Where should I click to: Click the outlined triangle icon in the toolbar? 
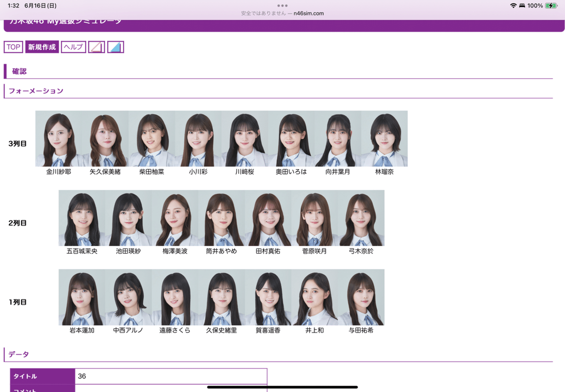pyautogui.click(x=97, y=47)
